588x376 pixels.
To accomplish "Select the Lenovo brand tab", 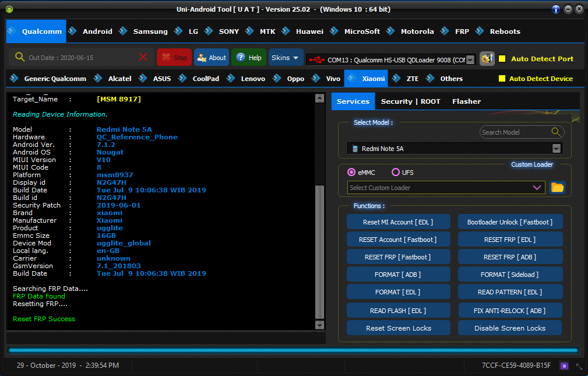I will [253, 79].
